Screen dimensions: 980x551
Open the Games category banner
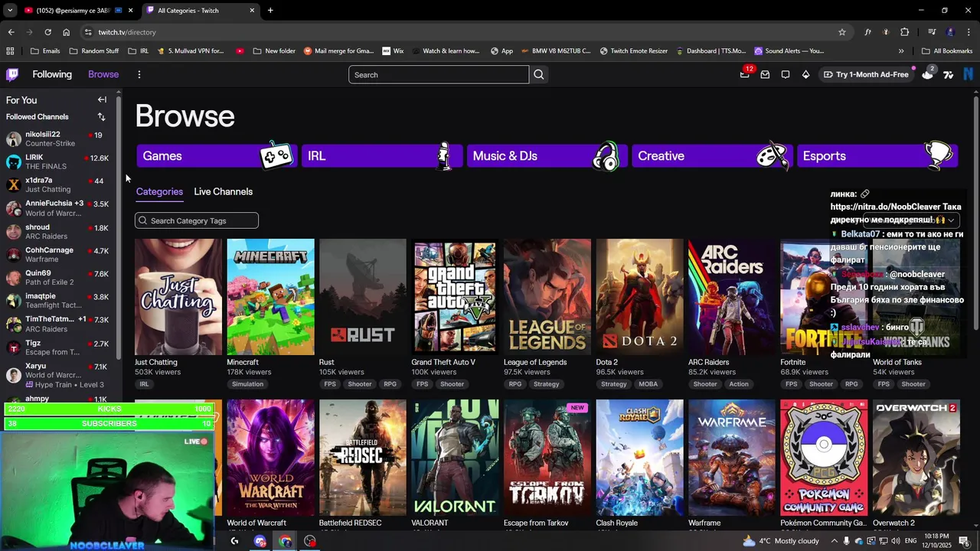tap(217, 155)
